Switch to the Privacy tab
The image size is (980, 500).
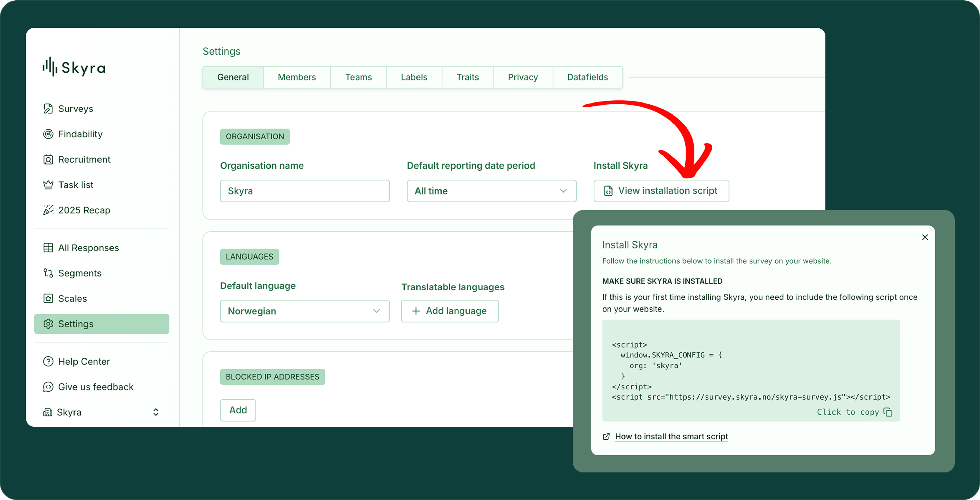coord(523,77)
